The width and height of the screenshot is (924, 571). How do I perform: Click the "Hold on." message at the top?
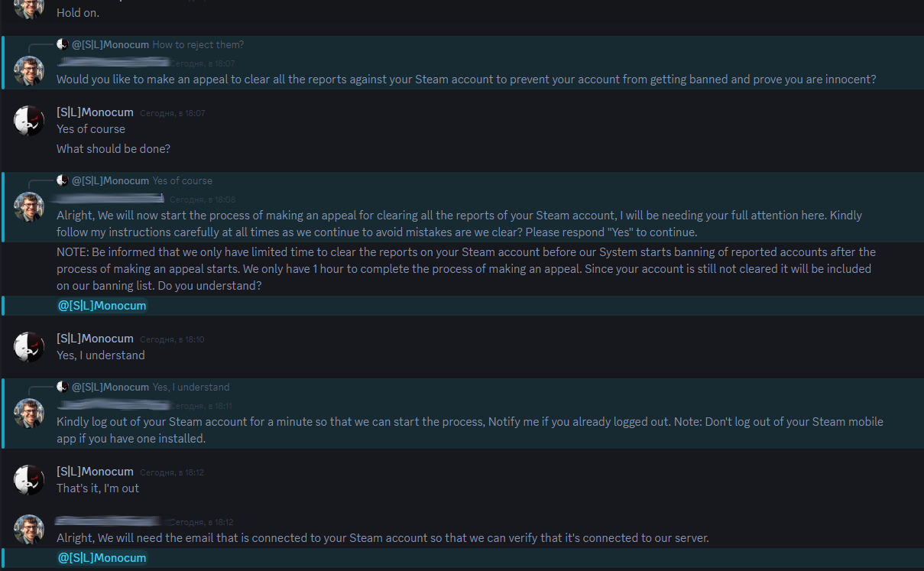pos(78,13)
